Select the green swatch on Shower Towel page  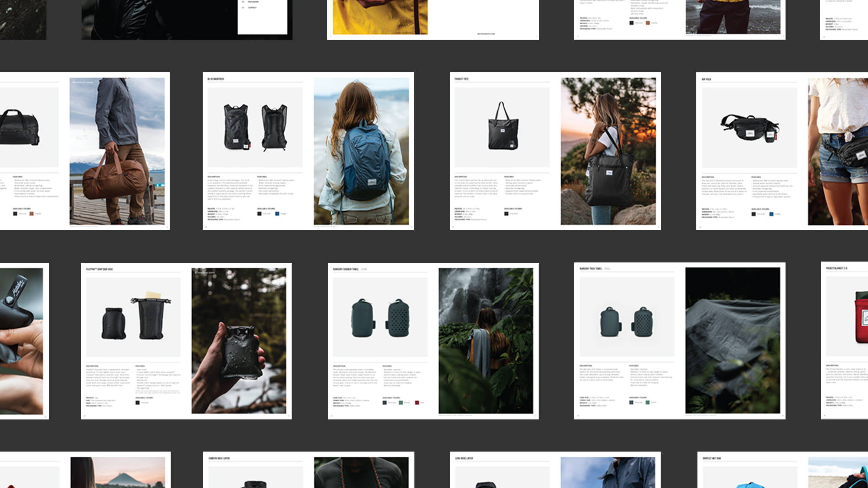401,403
